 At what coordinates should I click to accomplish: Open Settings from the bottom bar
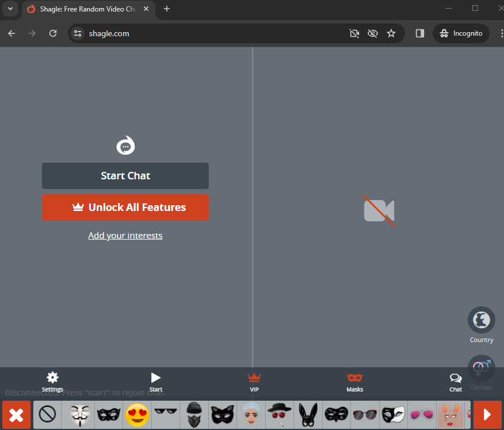tap(52, 382)
